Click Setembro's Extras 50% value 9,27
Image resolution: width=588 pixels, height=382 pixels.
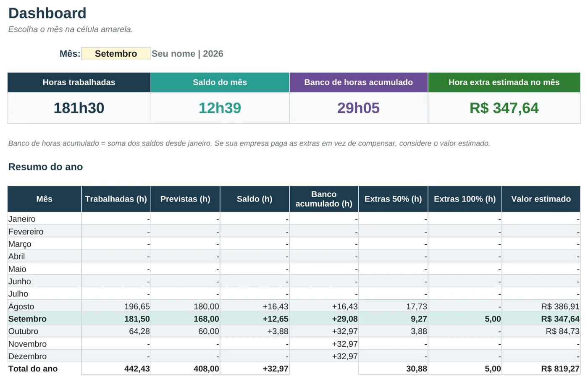[x=419, y=319]
